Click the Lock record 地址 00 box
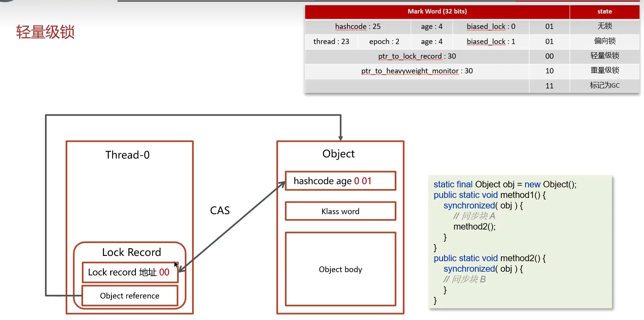The height and width of the screenshot is (320, 644). tap(130, 272)
